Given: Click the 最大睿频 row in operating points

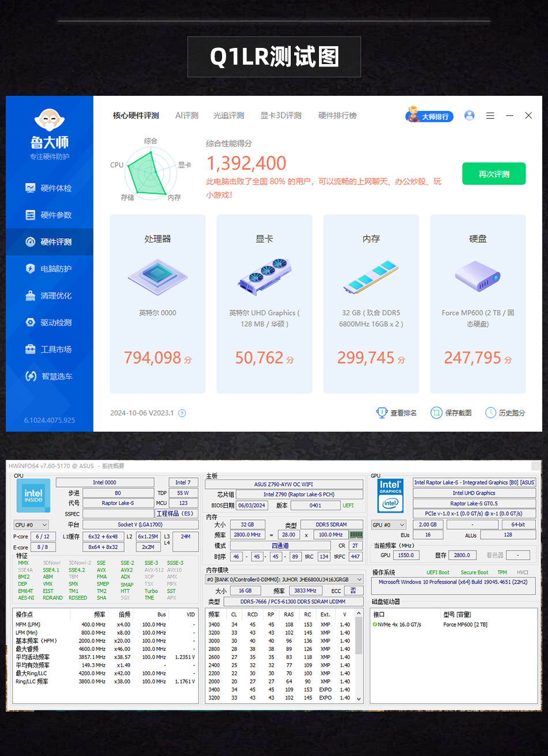Looking at the screenshot, I should [106, 649].
